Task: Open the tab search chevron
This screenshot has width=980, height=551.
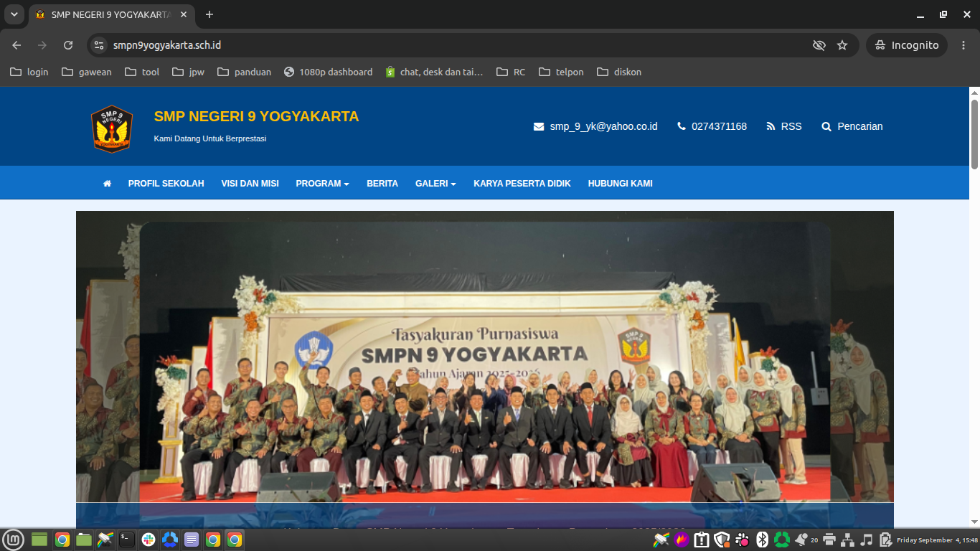Action: point(14,14)
